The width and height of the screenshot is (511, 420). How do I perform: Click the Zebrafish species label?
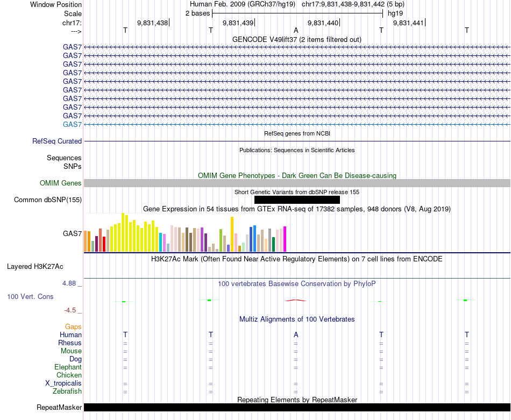pos(67,391)
